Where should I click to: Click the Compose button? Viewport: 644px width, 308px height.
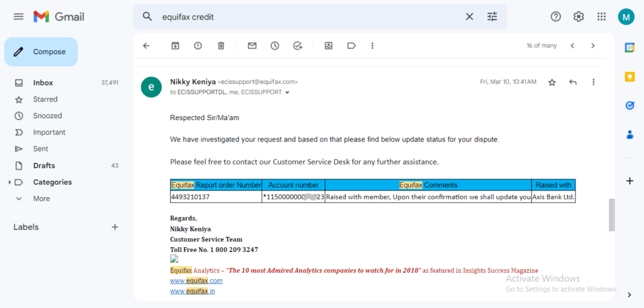coord(41,52)
